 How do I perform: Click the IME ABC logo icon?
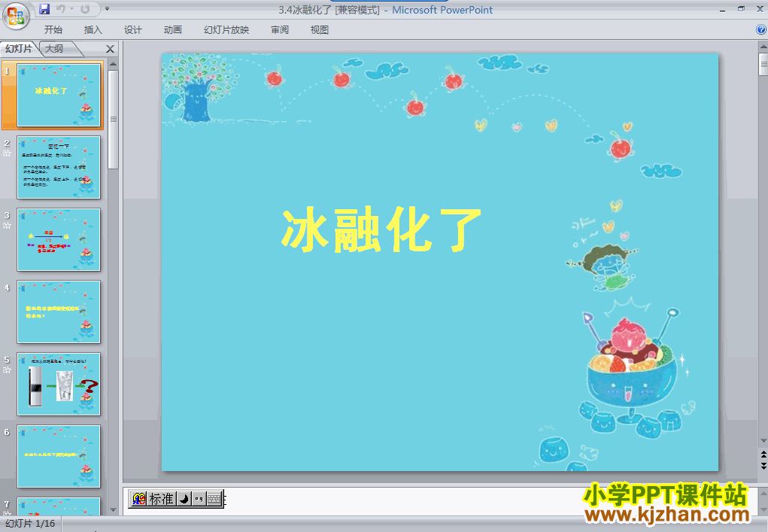pos(139,499)
